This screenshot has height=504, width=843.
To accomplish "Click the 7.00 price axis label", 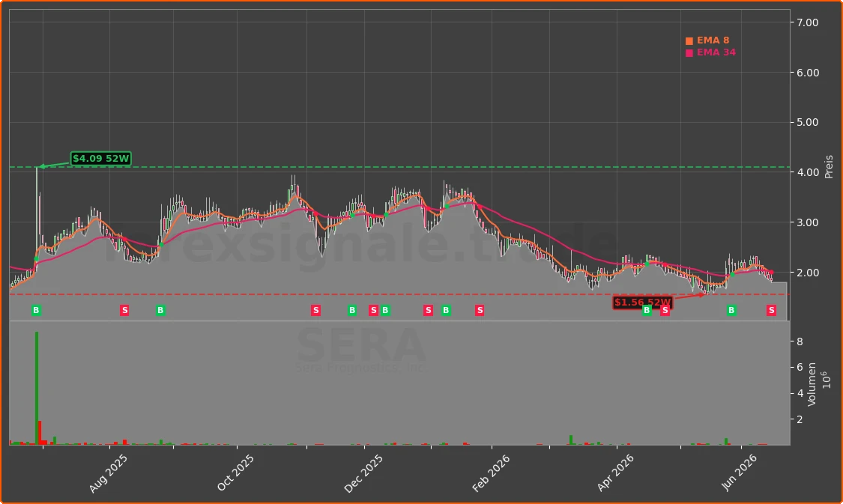I will point(808,22).
